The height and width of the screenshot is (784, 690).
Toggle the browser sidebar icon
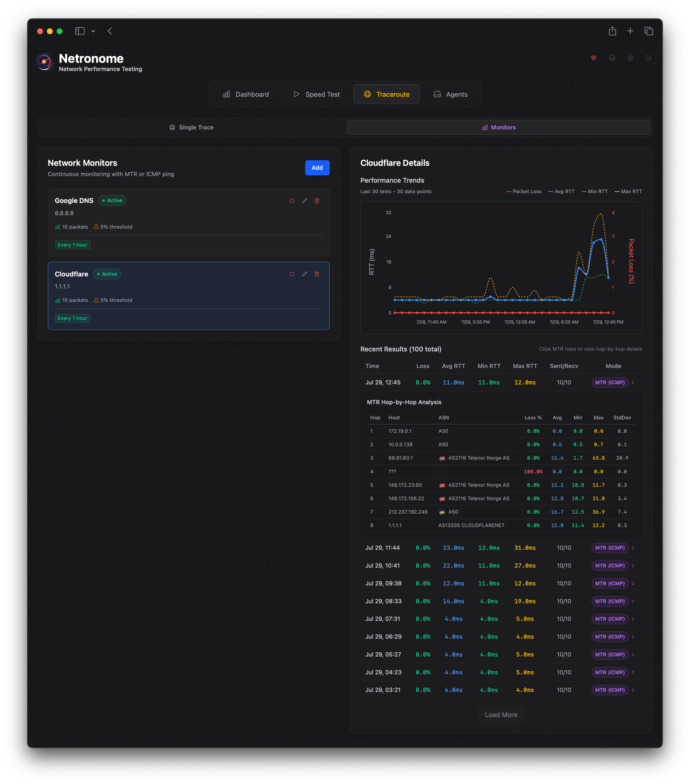pyautogui.click(x=80, y=31)
